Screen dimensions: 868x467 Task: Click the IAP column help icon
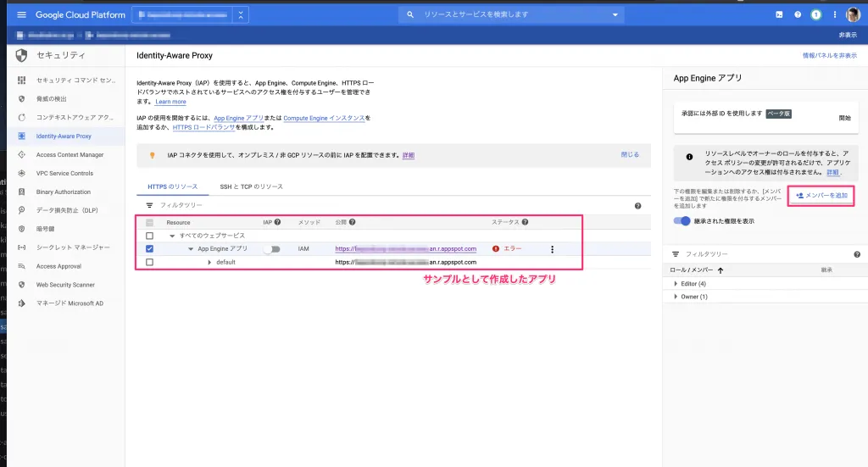pos(277,222)
